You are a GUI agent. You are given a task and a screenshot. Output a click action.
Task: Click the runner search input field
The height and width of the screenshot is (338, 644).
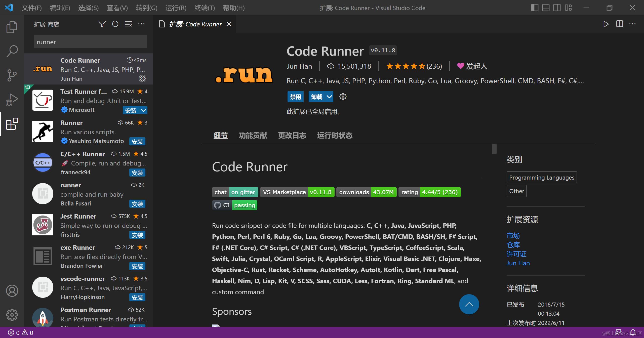90,42
